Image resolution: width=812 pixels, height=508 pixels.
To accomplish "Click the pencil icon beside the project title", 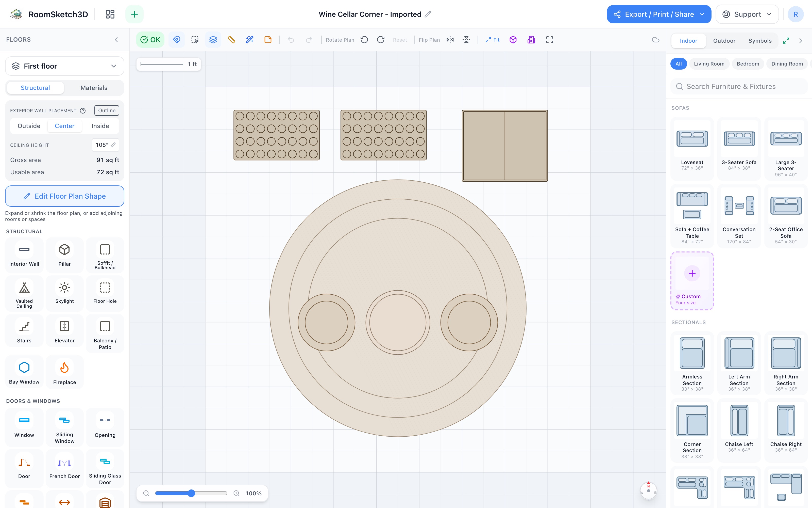I will click(428, 14).
